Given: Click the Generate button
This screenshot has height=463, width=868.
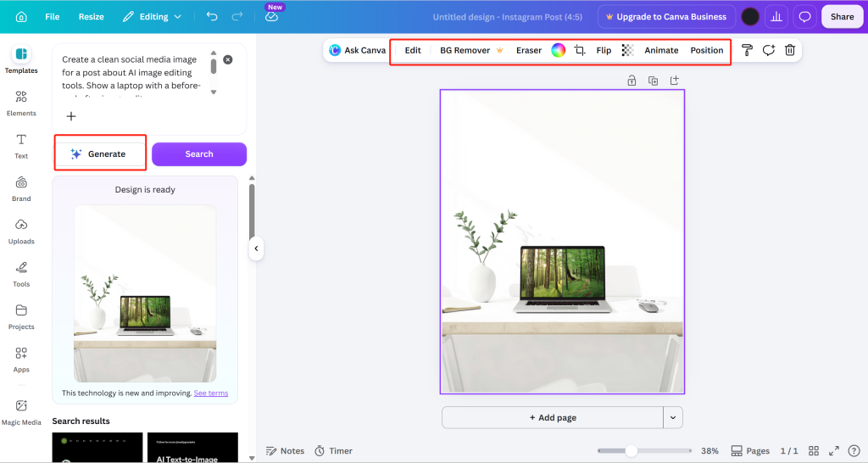Looking at the screenshot, I should pyautogui.click(x=100, y=153).
